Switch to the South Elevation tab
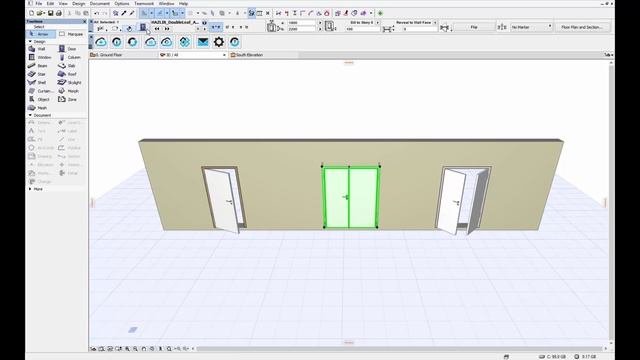The width and height of the screenshot is (640, 360). [264, 55]
